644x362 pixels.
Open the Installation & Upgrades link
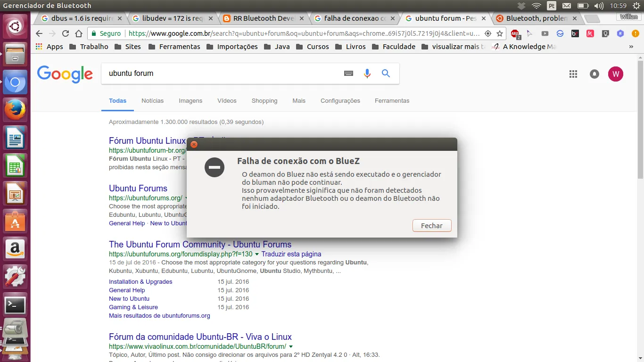click(x=140, y=282)
